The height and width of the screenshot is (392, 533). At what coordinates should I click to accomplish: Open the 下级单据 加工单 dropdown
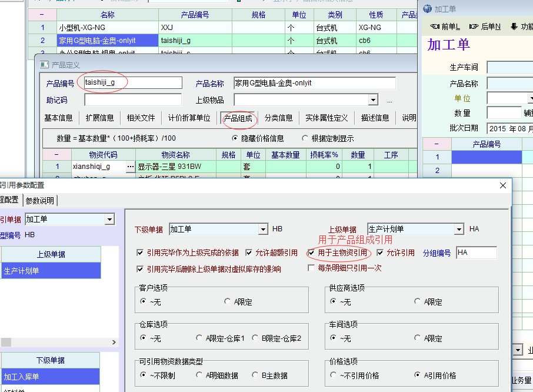(x=263, y=229)
